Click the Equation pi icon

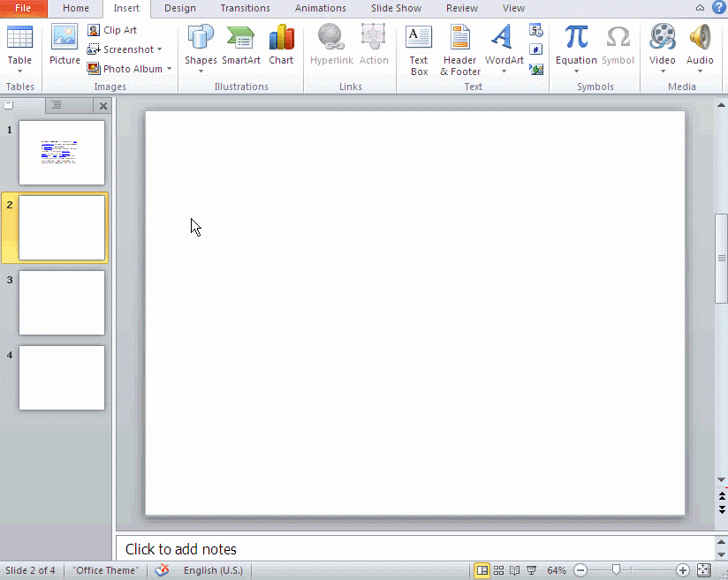pos(576,38)
